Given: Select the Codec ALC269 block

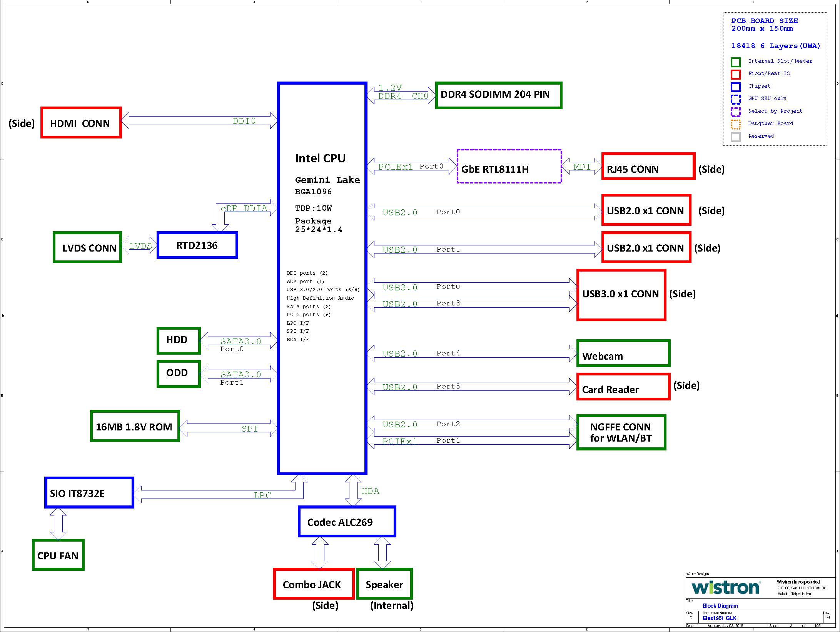Looking at the screenshot, I should click(x=347, y=522).
